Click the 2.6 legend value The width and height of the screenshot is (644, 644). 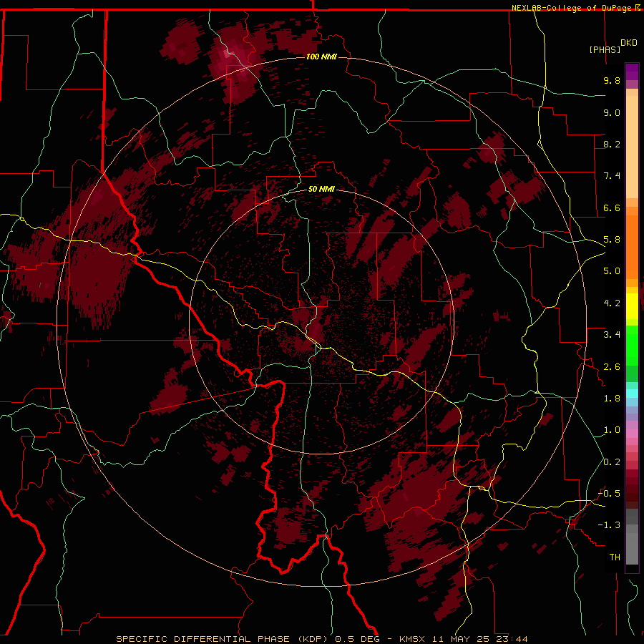[x=612, y=367]
